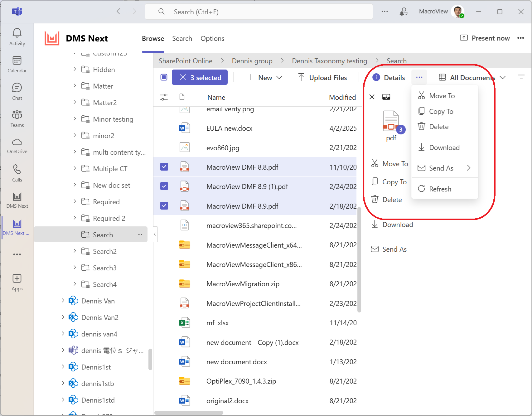Click Download in the details panel

[392, 225]
